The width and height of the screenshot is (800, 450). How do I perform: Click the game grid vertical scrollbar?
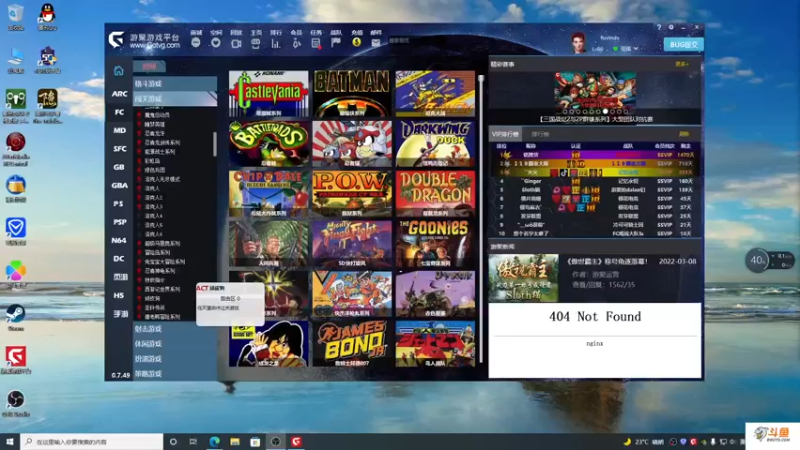click(x=481, y=219)
